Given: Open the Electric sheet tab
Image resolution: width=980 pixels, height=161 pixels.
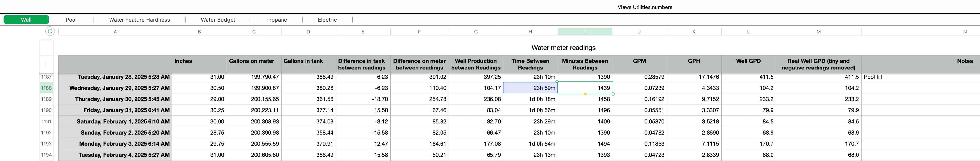Looking at the screenshot, I should (327, 20).
